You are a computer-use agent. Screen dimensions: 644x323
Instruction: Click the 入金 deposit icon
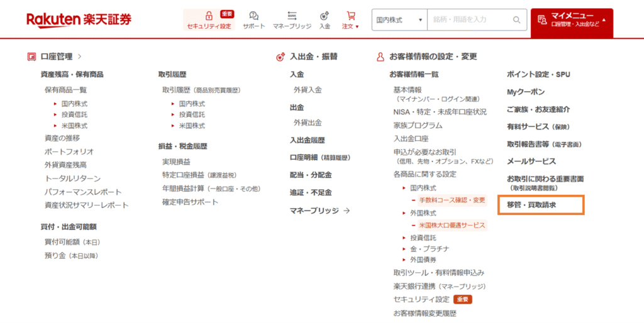[325, 16]
